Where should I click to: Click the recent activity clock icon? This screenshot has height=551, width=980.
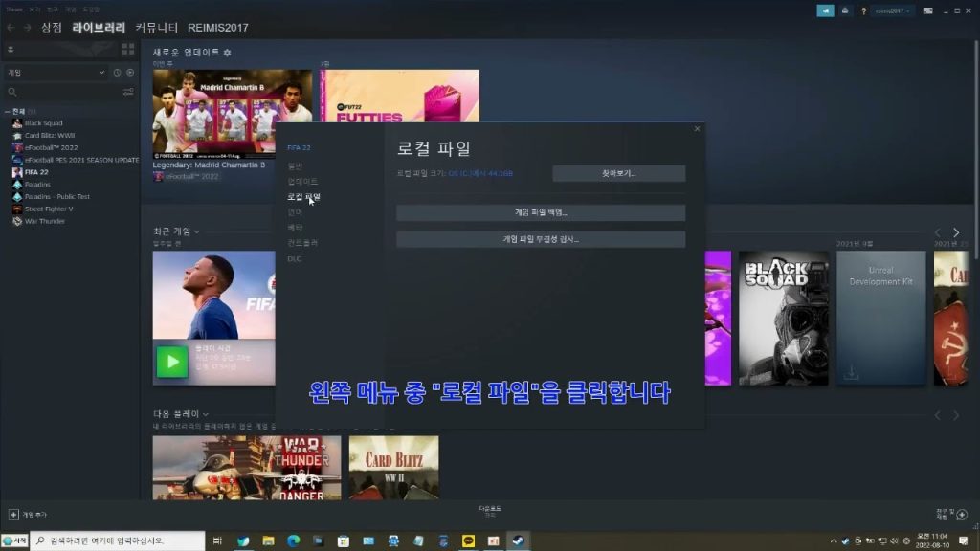tap(117, 73)
